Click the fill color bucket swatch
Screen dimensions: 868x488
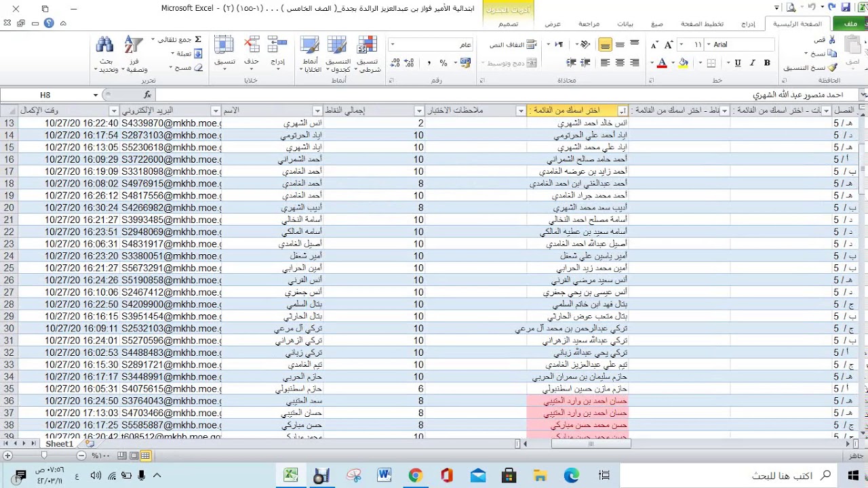(683, 63)
